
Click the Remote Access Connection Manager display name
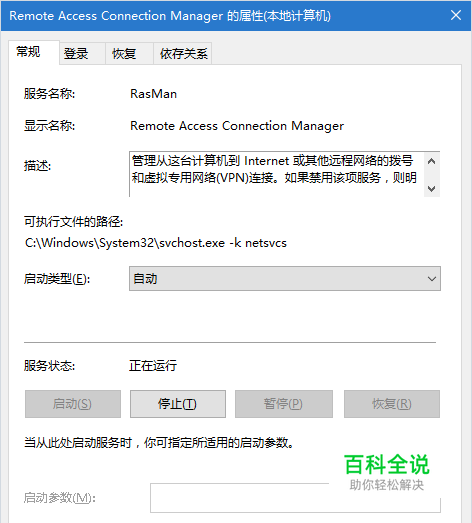coord(237,126)
